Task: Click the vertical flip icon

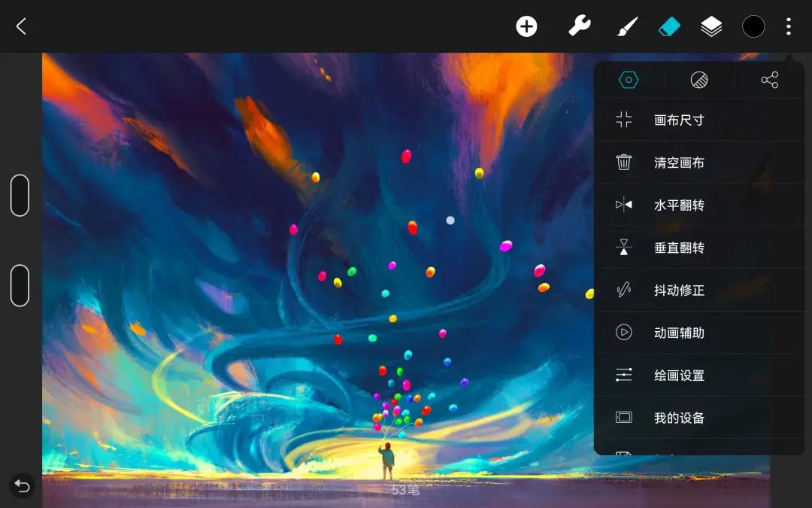Action: [x=623, y=248]
